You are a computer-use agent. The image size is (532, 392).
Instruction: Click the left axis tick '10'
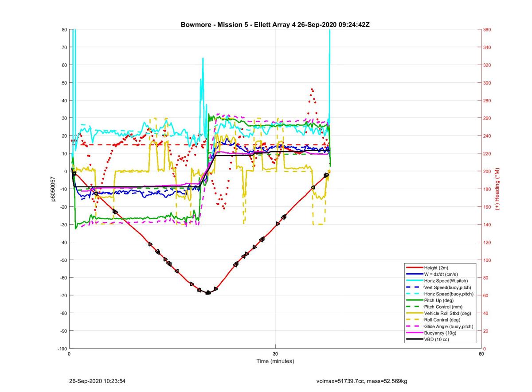pos(64,154)
